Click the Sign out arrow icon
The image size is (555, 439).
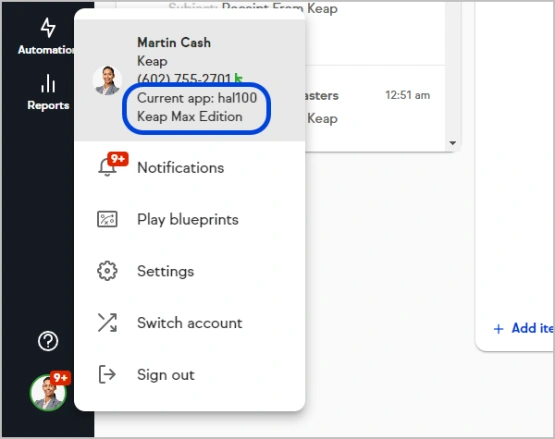point(107,374)
